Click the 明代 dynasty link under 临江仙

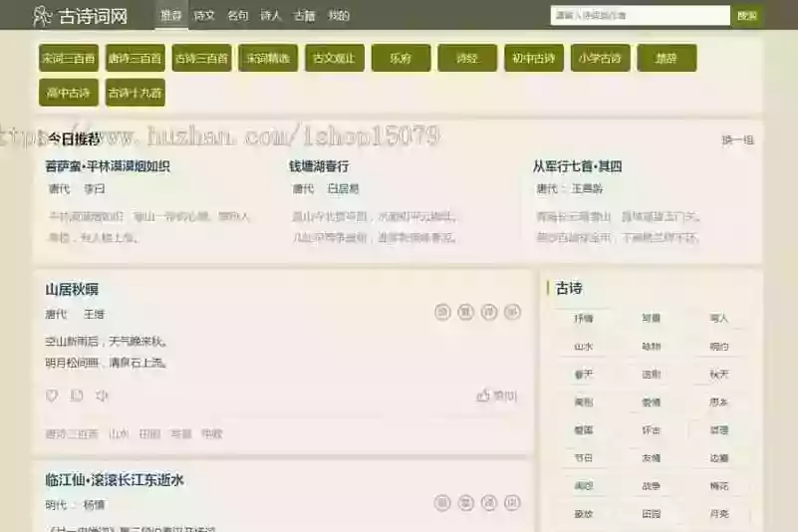56,505
